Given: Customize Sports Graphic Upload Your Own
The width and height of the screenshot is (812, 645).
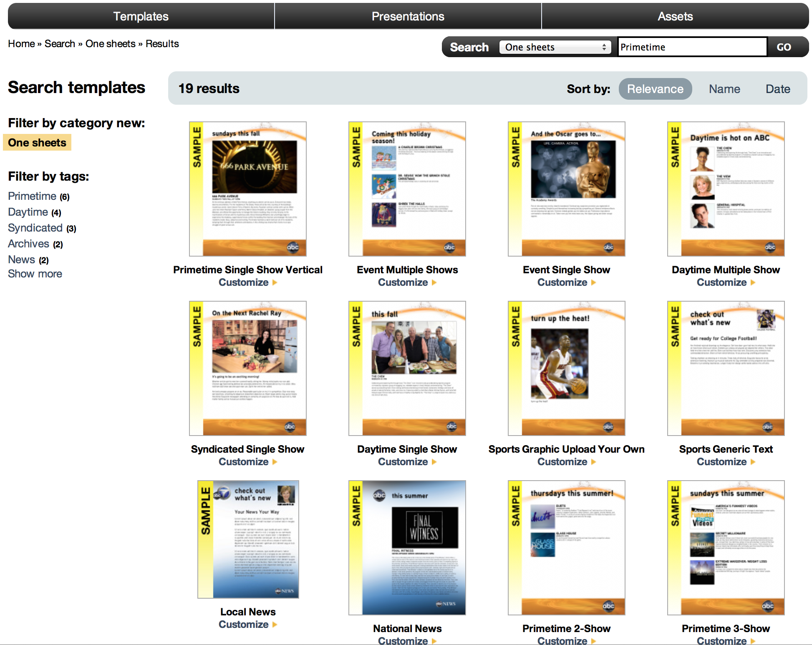Looking at the screenshot, I should click(567, 462).
